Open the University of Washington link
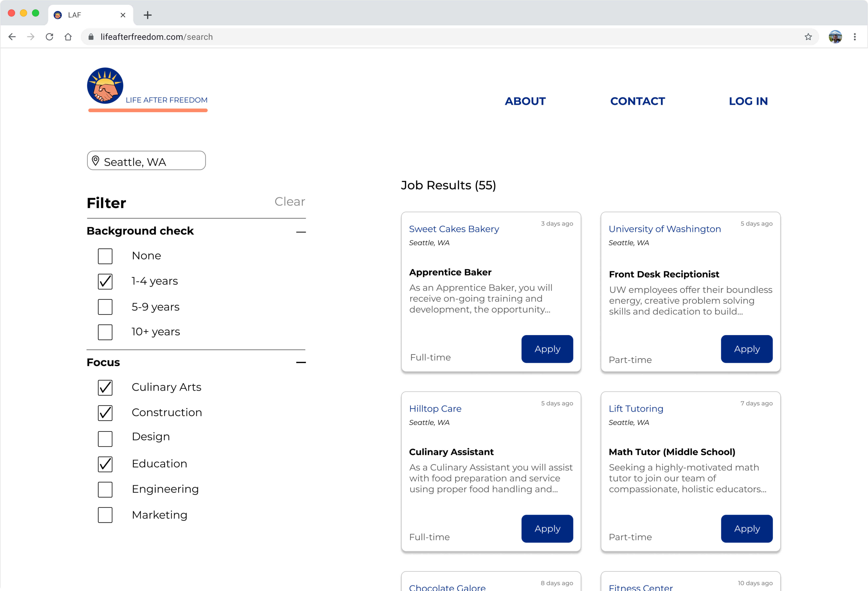 (x=664, y=229)
